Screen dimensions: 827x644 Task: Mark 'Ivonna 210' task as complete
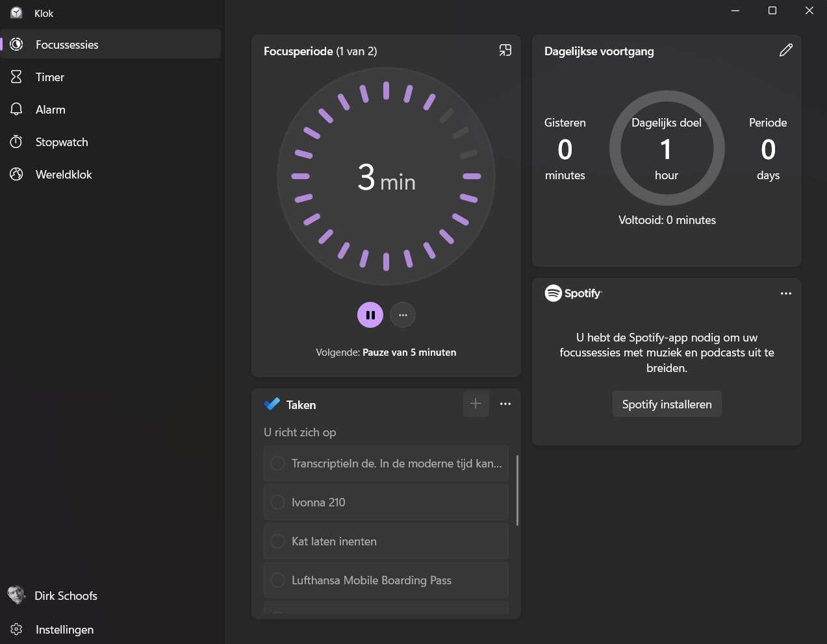point(277,502)
